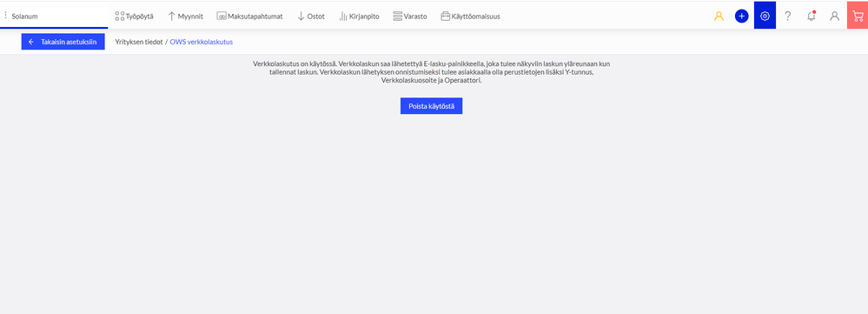This screenshot has height=314, width=868.
Task: Click the Poista käytöstä button
Action: (431, 106)
